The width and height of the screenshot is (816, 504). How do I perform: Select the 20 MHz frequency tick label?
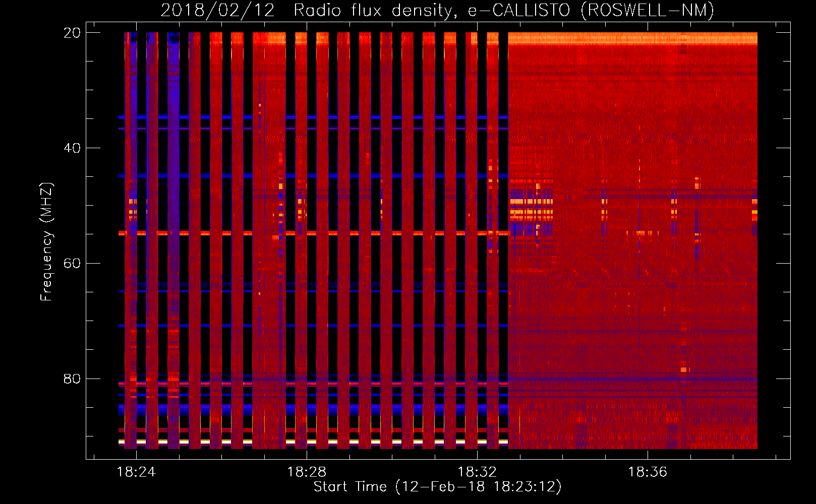click(72, 33)
